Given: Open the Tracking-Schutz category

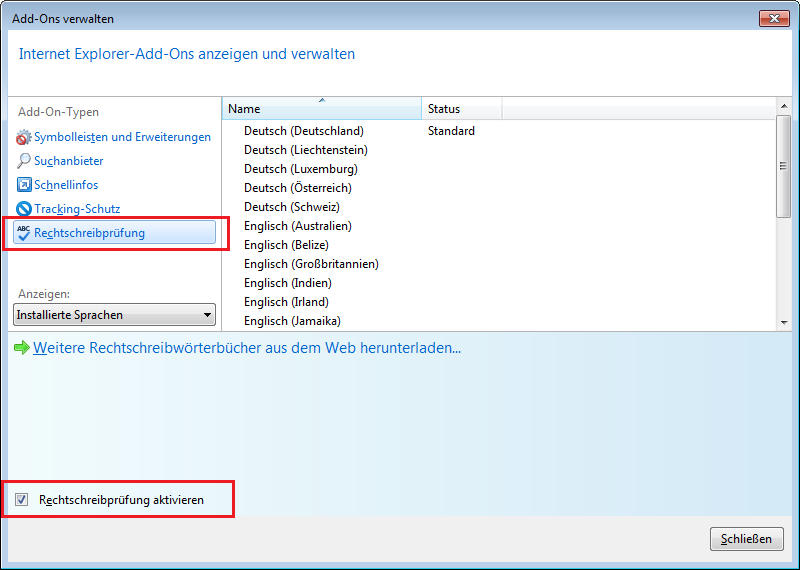Looking at the screenshot, I should tap(77, 209).
